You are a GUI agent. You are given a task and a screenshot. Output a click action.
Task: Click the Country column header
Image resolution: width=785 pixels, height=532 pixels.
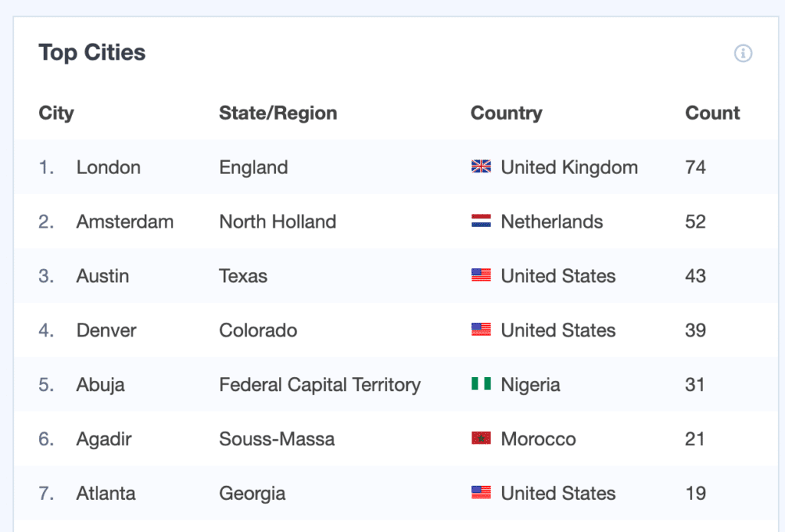coord(507,113)
